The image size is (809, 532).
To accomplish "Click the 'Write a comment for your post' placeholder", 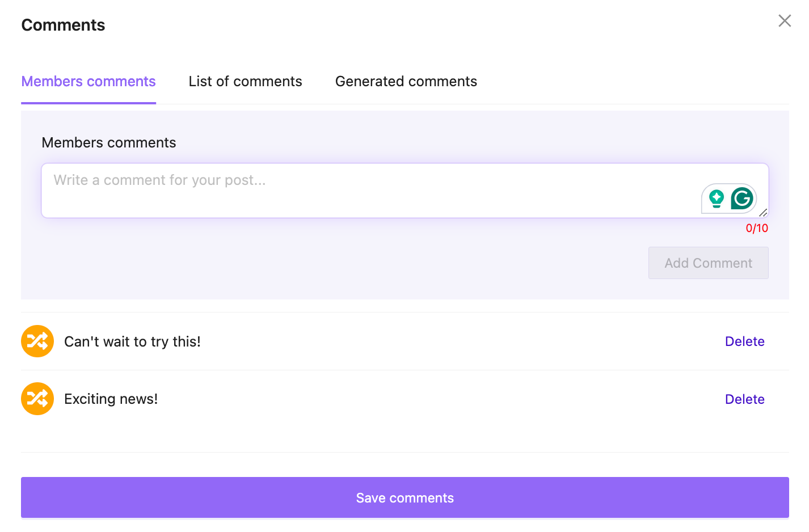I will coord(159,180).
